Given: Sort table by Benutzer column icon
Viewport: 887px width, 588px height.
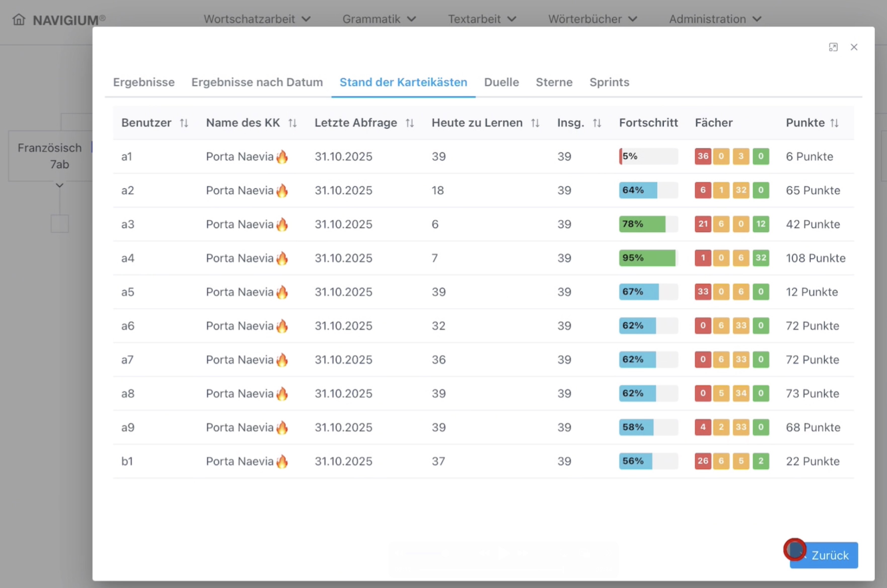Looking at the screenshot, I should tap(184, 123).
